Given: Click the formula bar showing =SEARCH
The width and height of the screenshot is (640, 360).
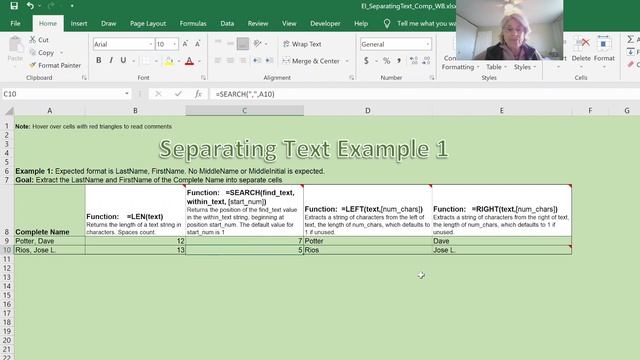Looking at the screenshot, I should click(424, 94).
